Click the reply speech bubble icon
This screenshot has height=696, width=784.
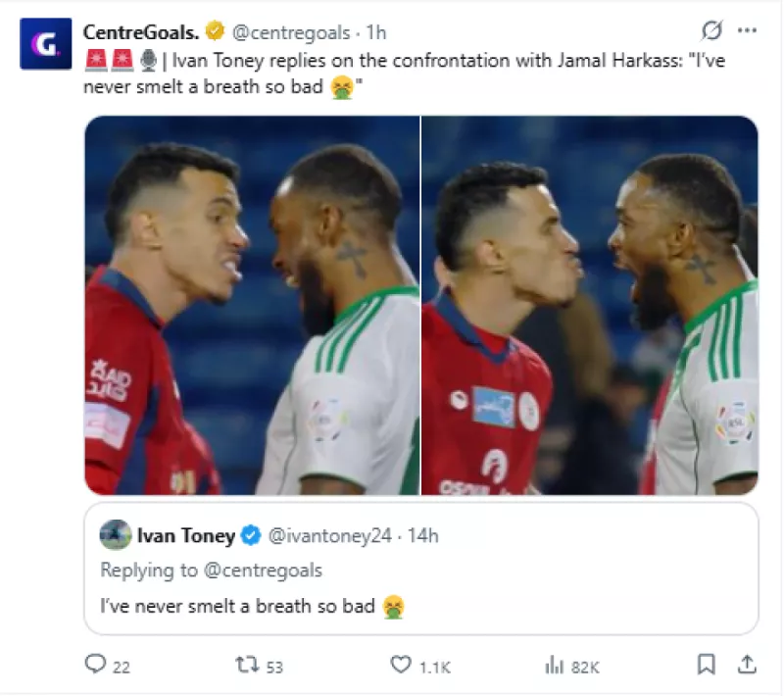tap(95, 665)
